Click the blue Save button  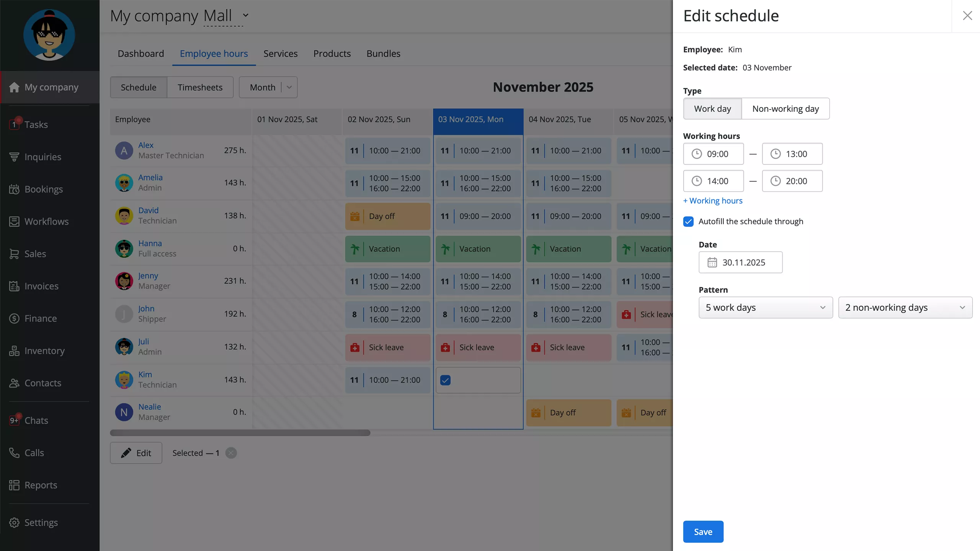tap(703, 531)
